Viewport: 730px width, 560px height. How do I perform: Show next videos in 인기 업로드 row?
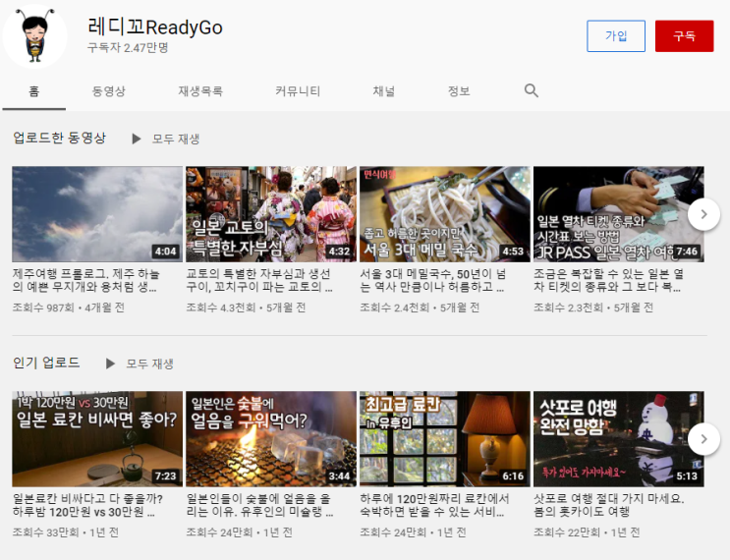click(703, 439)
